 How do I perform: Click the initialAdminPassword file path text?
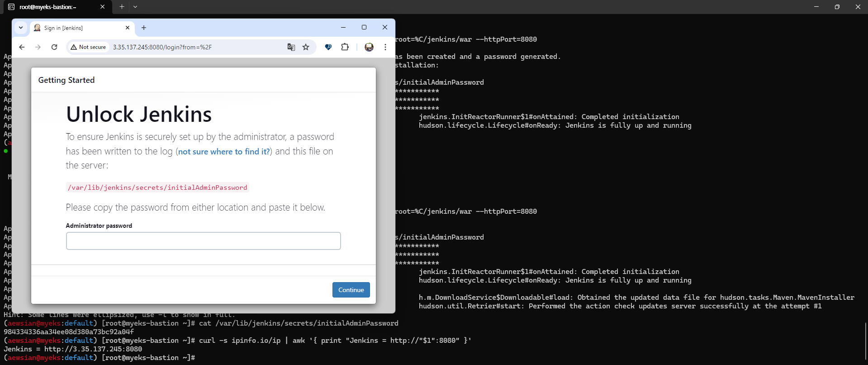tap(157, 187)
